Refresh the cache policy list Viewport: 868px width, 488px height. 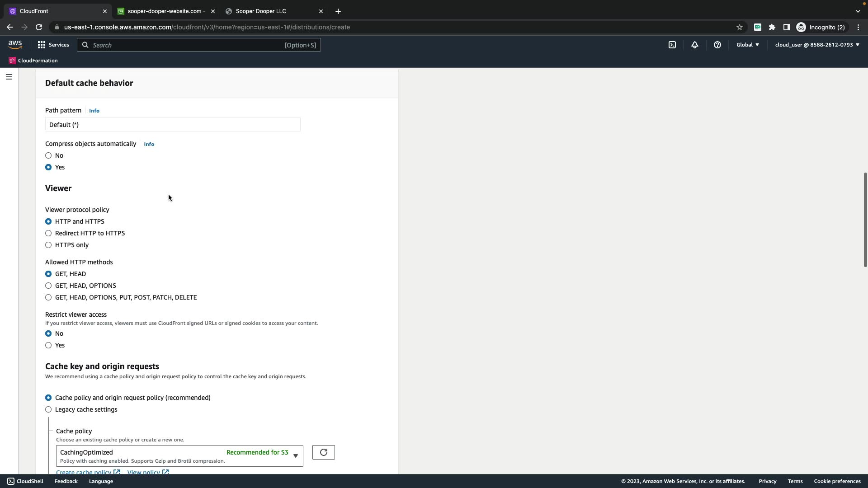point(323,452)
